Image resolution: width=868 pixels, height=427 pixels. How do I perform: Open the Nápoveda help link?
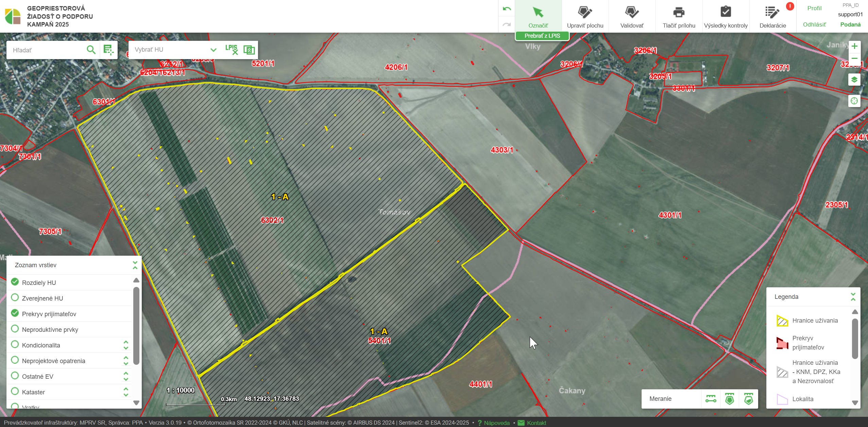496,423
